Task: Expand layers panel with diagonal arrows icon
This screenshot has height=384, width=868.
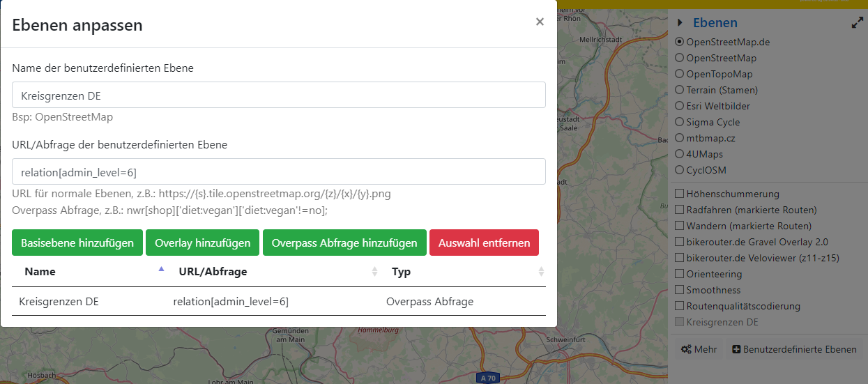Action: pyautogui.click(x=857, y=23)
